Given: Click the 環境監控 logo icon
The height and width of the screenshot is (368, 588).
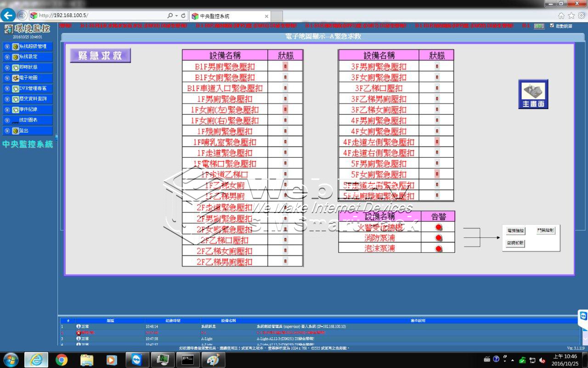Looking at the screenshot, I should (x=9, y=29).
